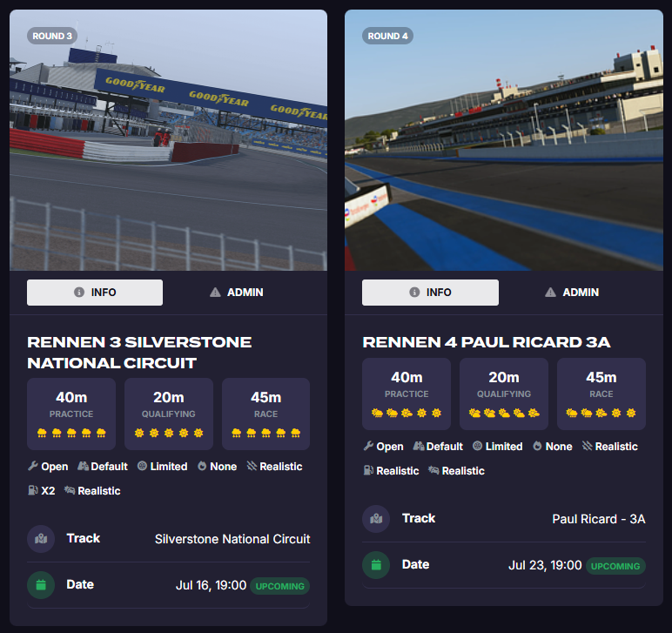This screenshot has width=672, height=633.
Task: Click the 'Jul 23, 19:00' date text
Action: [x=545, y=565]
